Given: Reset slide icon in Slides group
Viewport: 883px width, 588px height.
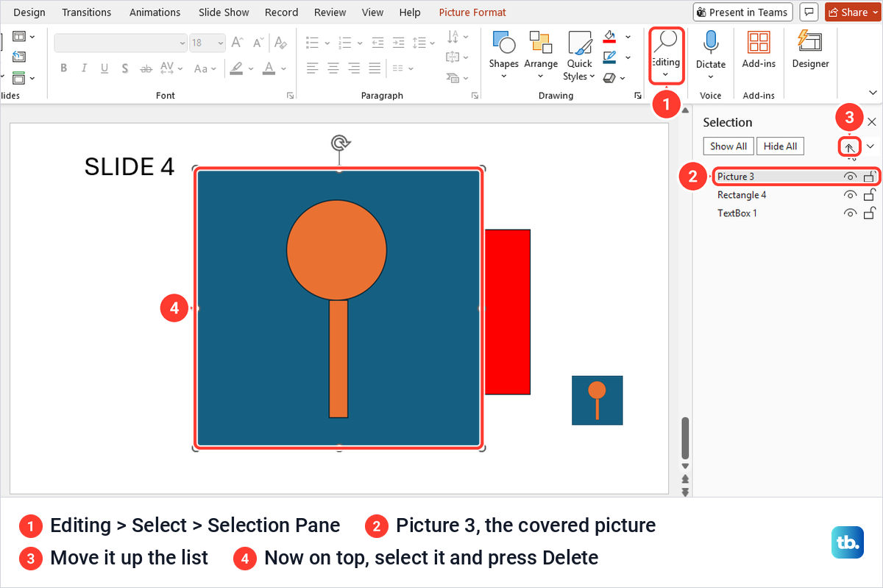Looking at the screenshot, I should pyautogui.click(x=19, y=57).
